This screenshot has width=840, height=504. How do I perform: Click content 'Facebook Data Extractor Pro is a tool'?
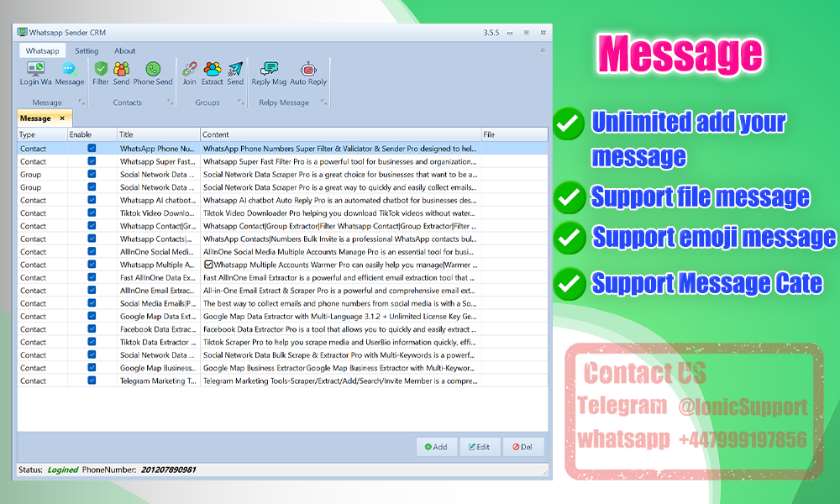[x=339, y=328]
